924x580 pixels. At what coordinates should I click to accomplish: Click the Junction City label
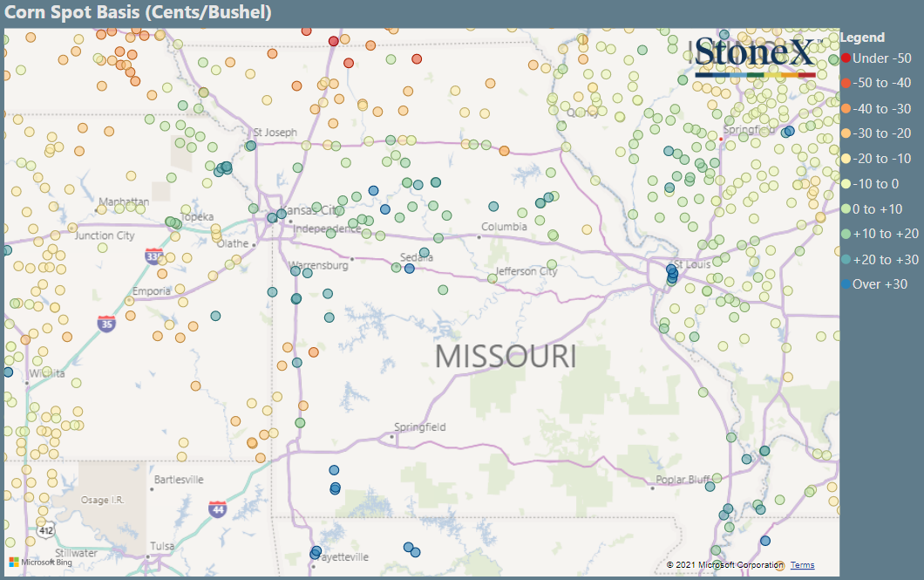(105, 235)
